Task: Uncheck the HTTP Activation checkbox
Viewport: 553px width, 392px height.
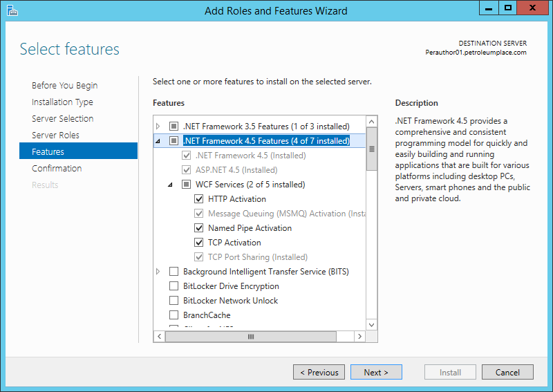Action: pyautogui.click(x=200, y=199)
